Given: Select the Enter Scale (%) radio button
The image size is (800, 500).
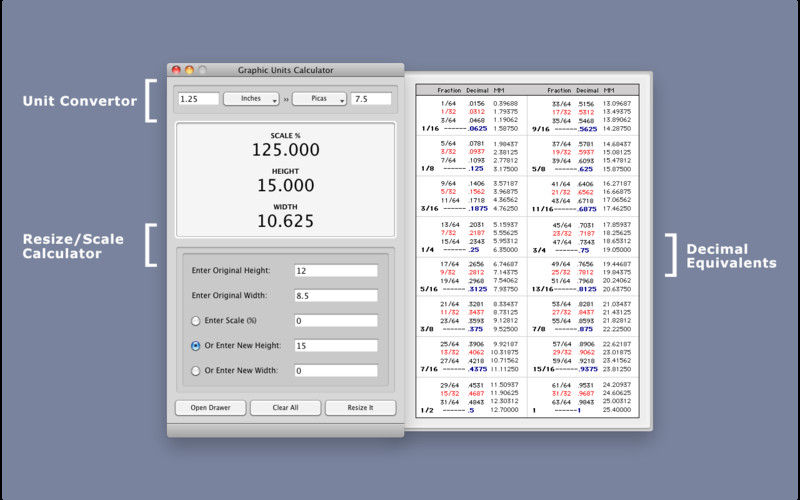Looking at the screenshot, I should [195, 321].
